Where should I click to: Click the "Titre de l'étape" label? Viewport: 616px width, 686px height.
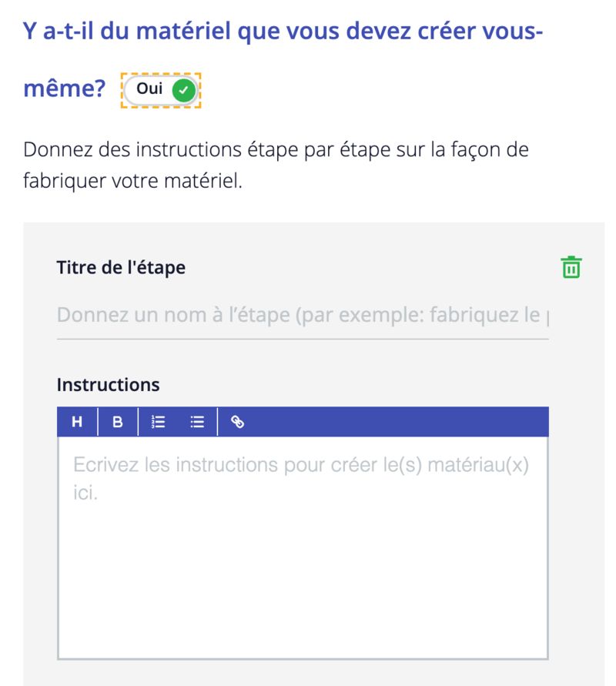tap(121, 267)
